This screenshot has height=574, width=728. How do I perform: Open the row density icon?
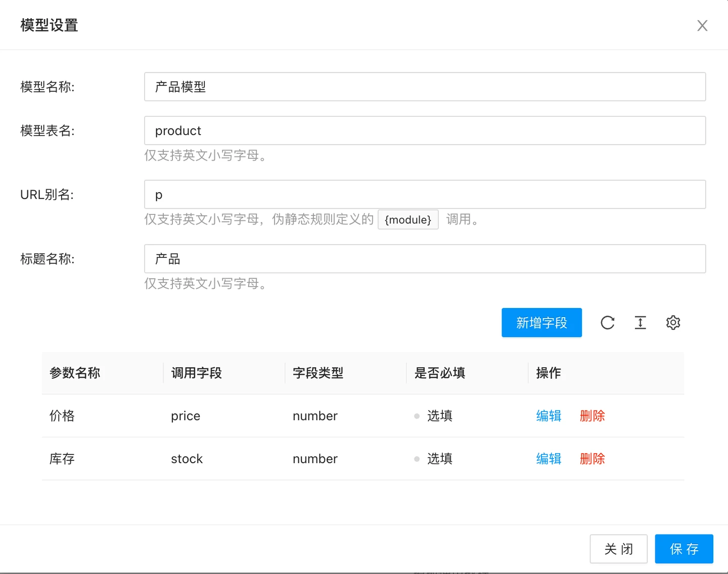click(640, 323)
